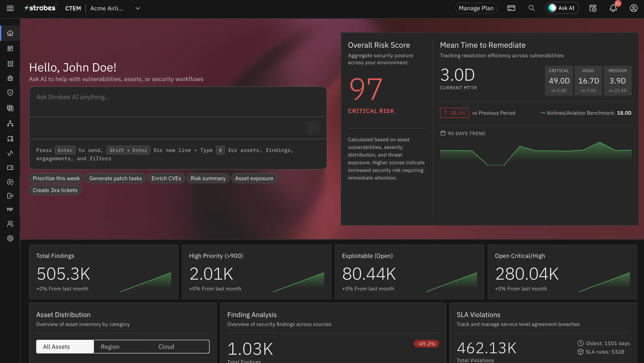This screenshot has height=363, width=644.
Task: Toggle the Ask AI assistant pill
Action: coord(562,8)
